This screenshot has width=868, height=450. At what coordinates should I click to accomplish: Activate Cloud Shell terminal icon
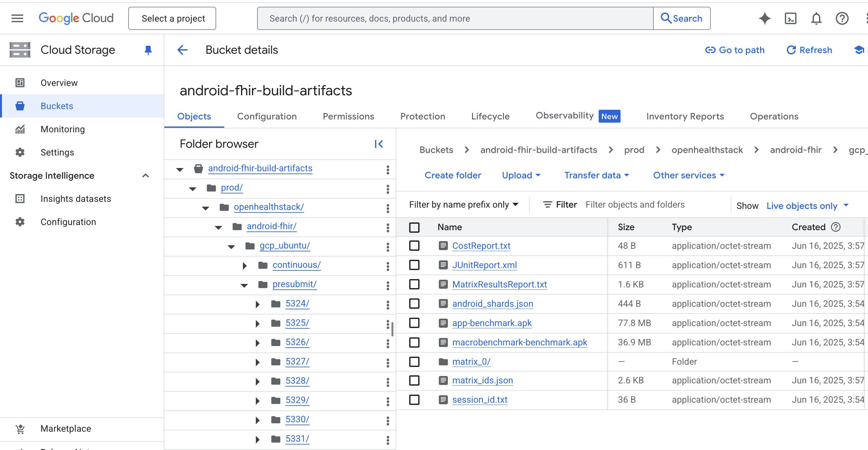coord(790,19)
